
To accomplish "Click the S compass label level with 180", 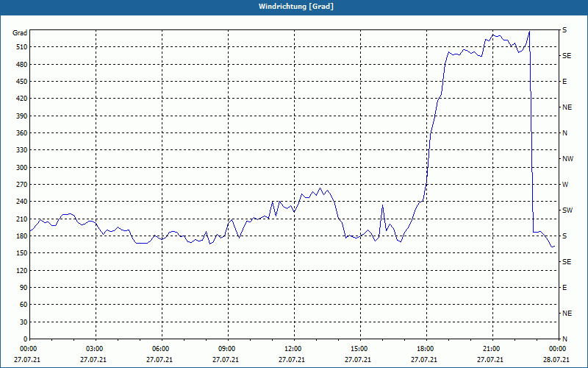I will point(564,236).
